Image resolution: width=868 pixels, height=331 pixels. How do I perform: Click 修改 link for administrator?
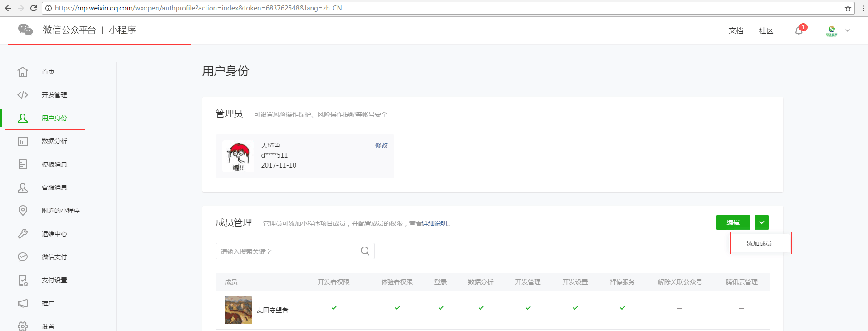(x=381, y=145)
